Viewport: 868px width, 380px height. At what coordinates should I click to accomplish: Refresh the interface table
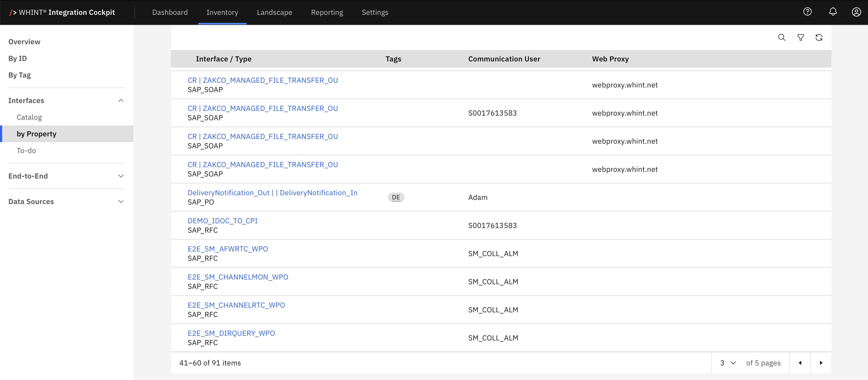point(819,37)
